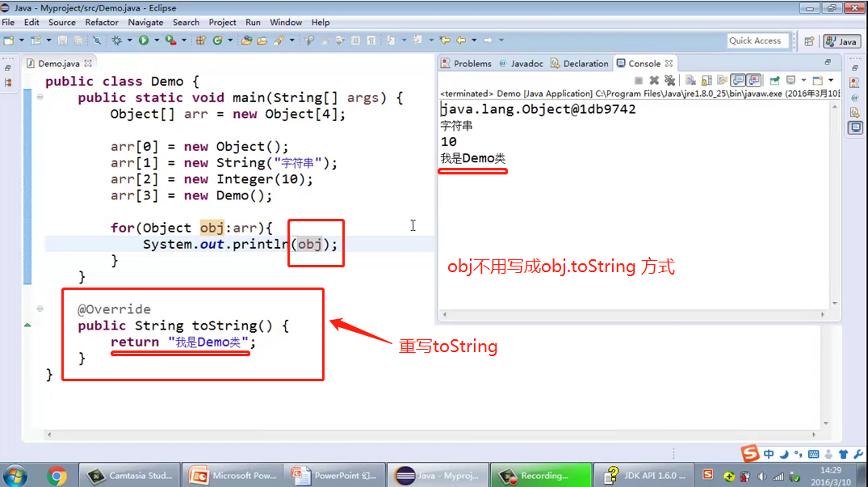Click the Javadoc @ icon in right trim
Viewport: 868px width, 487px height.
pyautogui.click(x=855, y=98)
